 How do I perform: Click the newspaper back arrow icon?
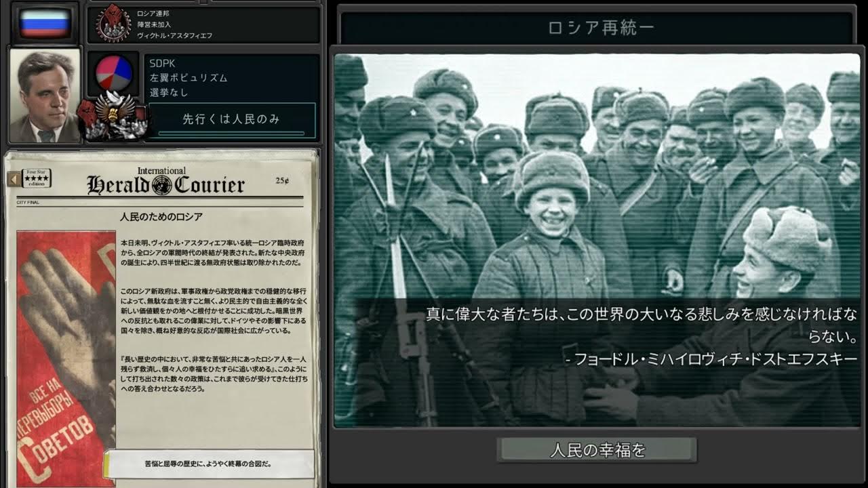[x=13, y=179]
